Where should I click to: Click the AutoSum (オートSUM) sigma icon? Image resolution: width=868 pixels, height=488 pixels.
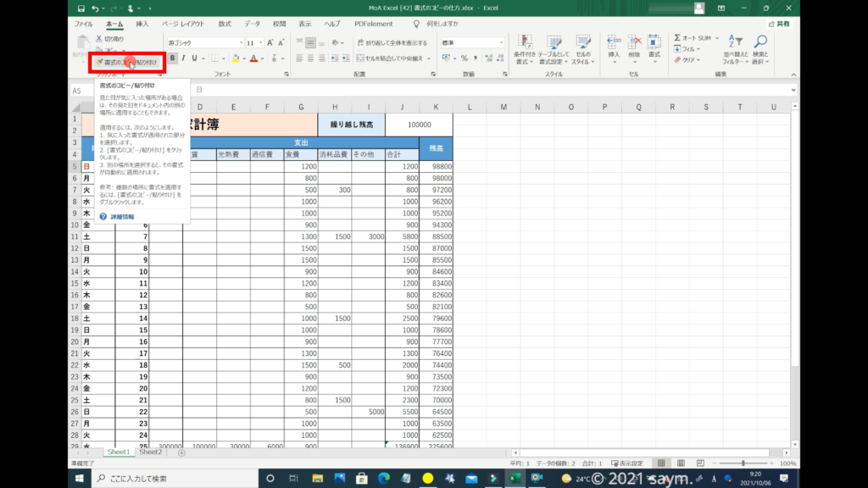point(678,38)
